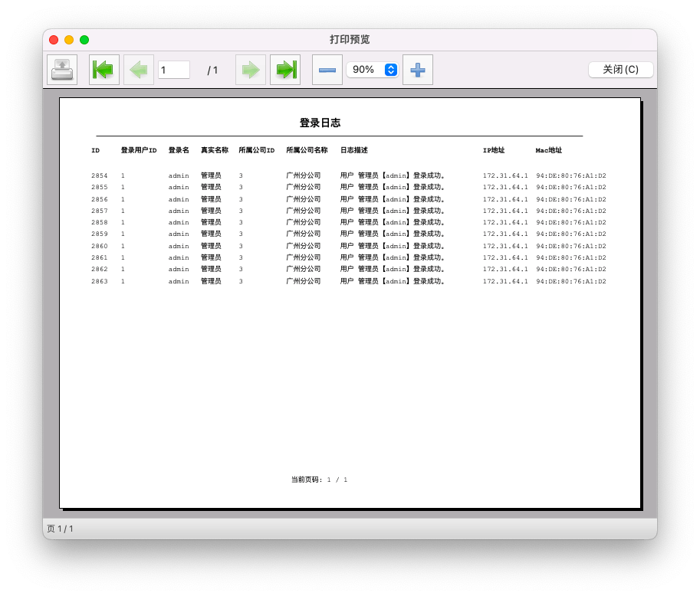Click the 真实名称 column header

[214, 150]
